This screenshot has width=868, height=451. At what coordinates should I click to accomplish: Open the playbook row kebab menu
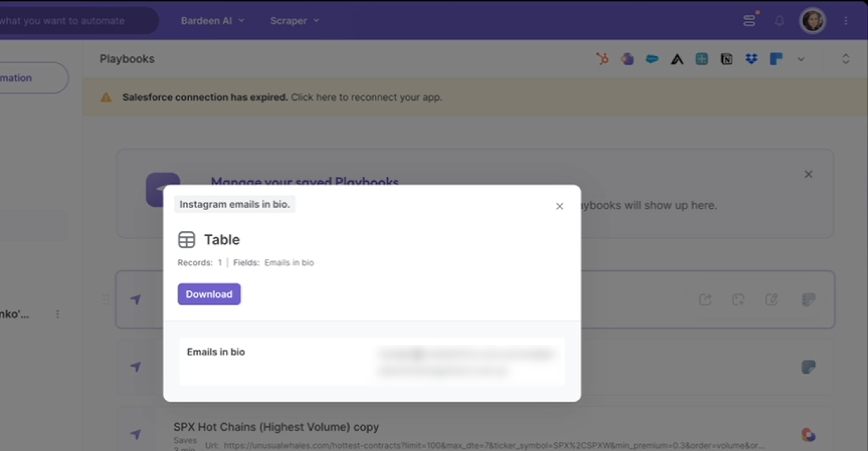tap(58, 314)
